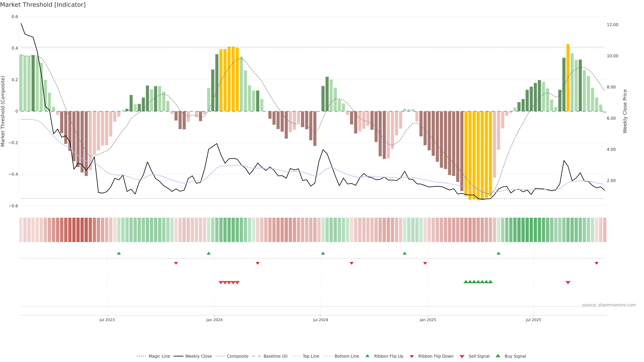The image size is (644, 362).
Task: Click the Ribbon Flip Up marker just after Jul 2024
Action: click(x=323, y=253)
